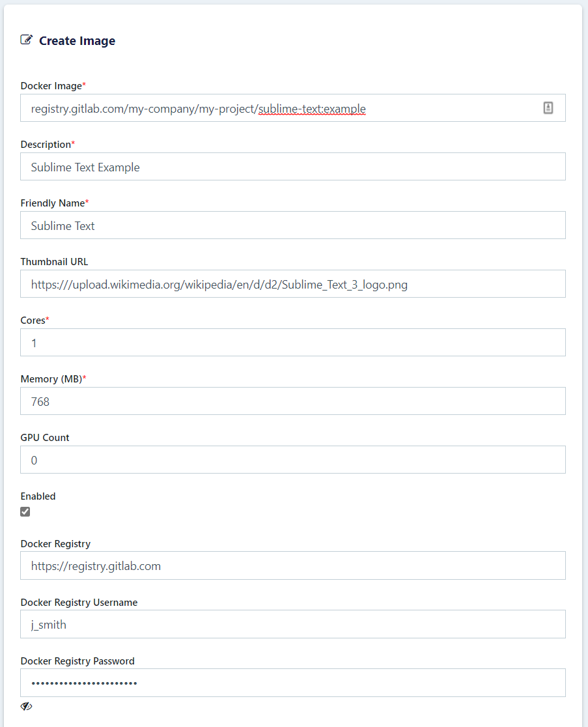
Task: Click the edit icon beside Create Image
Action: (26, 40)
